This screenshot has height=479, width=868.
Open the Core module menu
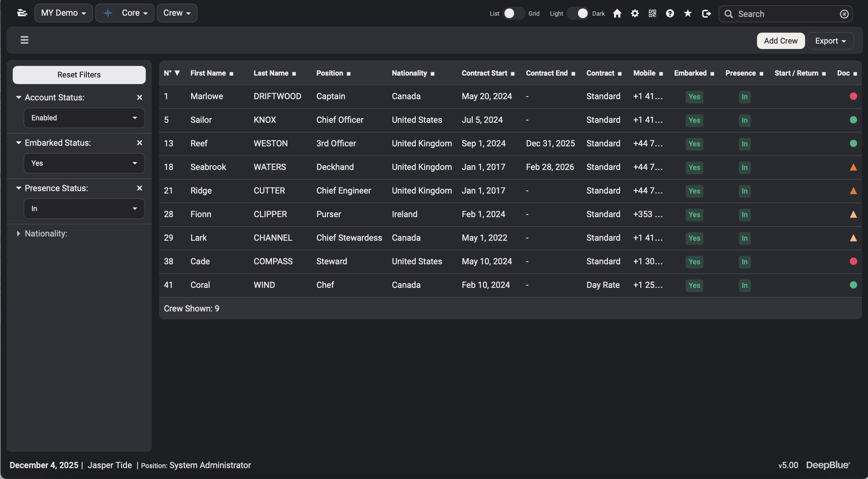tap(125, 13)
